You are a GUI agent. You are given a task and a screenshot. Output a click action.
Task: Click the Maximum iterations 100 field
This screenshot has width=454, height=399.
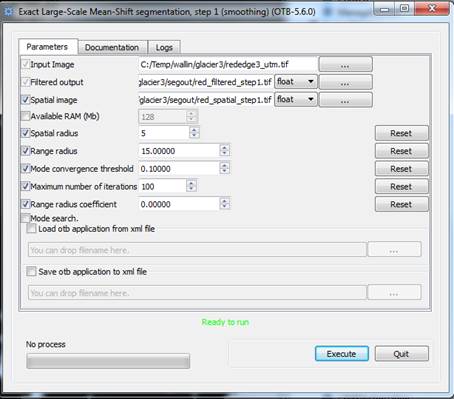[x=162, y=186]
